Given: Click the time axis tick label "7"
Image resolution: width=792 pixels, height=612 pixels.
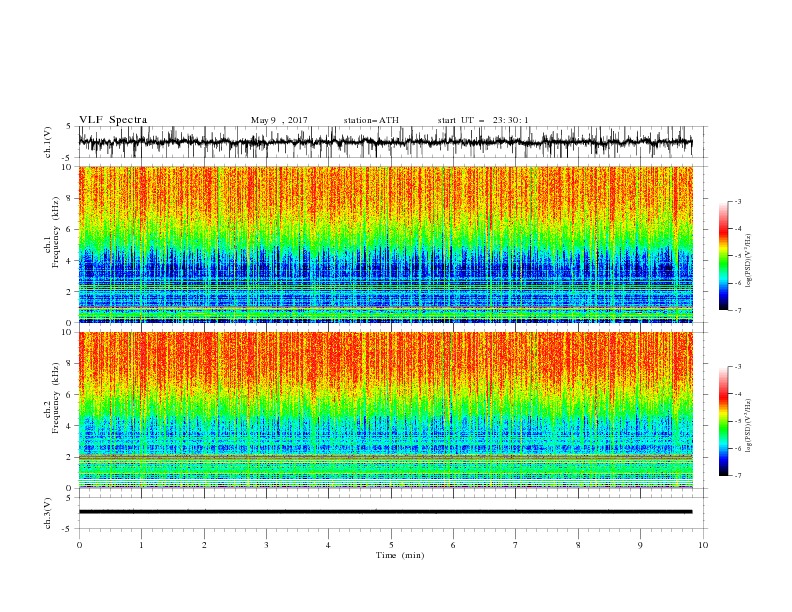Looking at the screenshot, I should point(516,545).
